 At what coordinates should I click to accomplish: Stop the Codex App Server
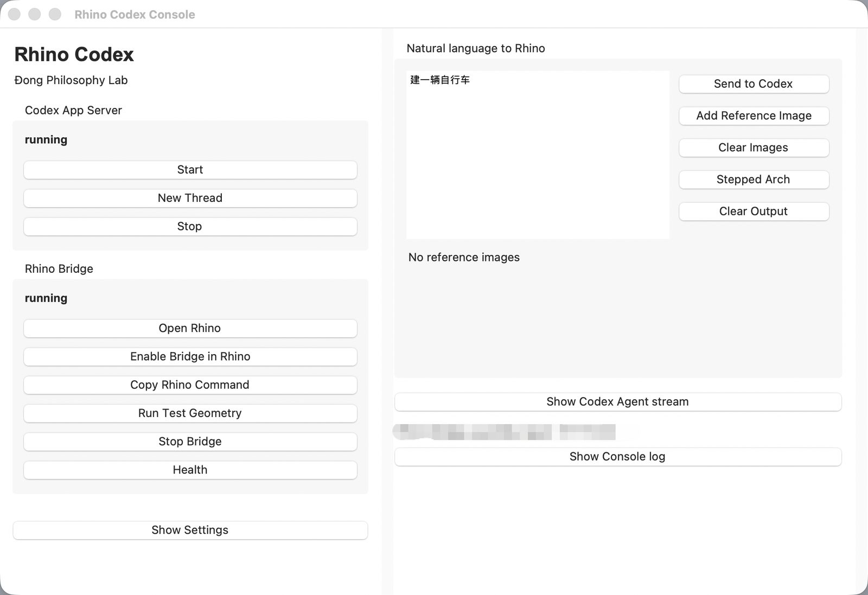[190, 226]
